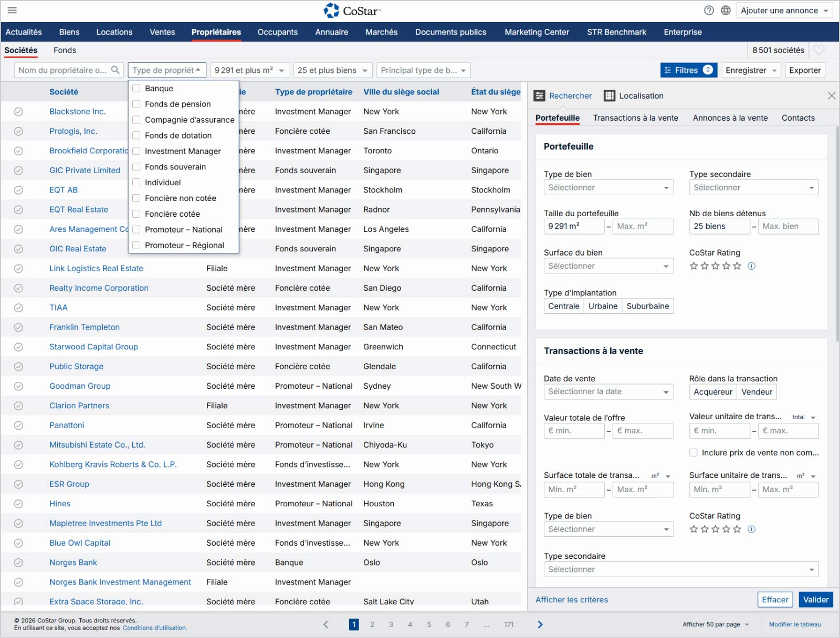Switch to the Contacts tab
Viewport: 840px width, 638px height.
(x=798, y=118)
